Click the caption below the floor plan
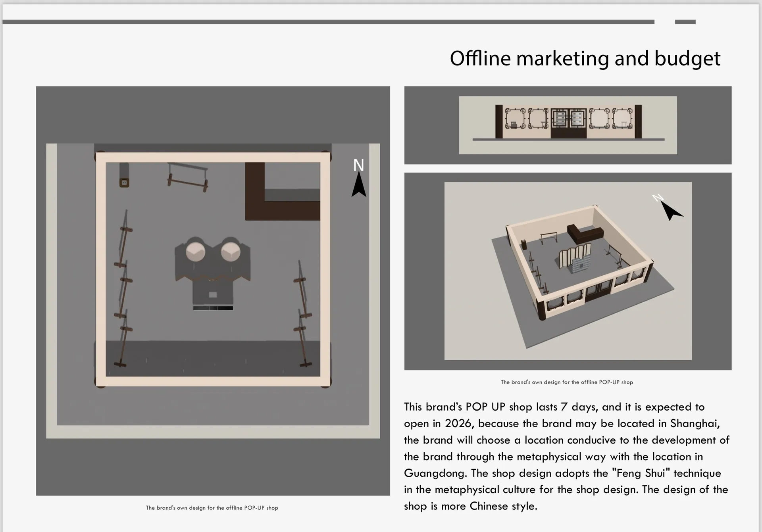This screenshot has height=532, width=762. pos(212,508)
